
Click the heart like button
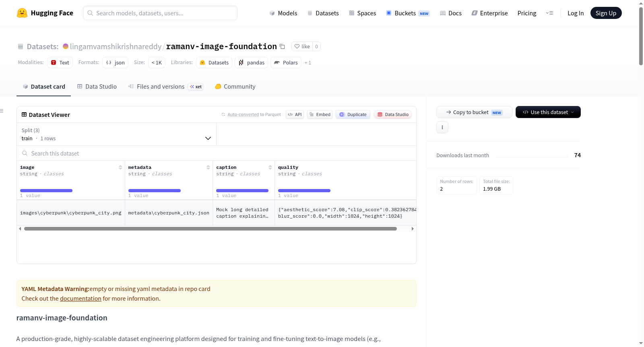(x=302, y=46)
